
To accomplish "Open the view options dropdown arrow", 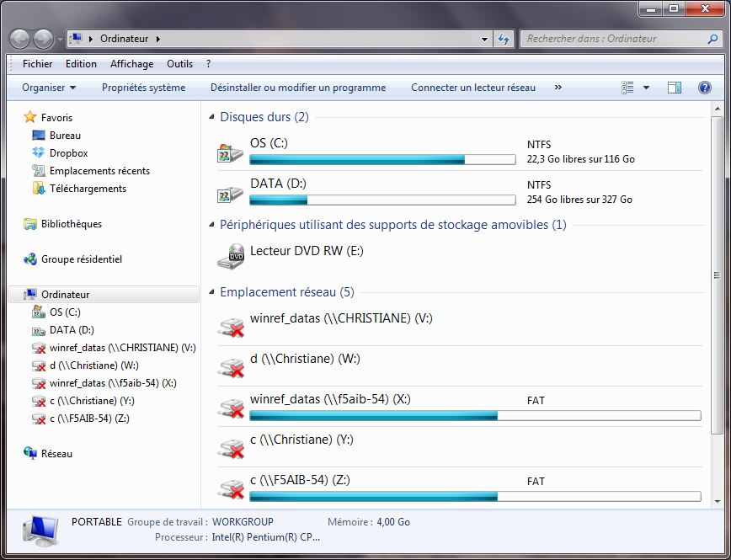I will [x=646, y=88].
